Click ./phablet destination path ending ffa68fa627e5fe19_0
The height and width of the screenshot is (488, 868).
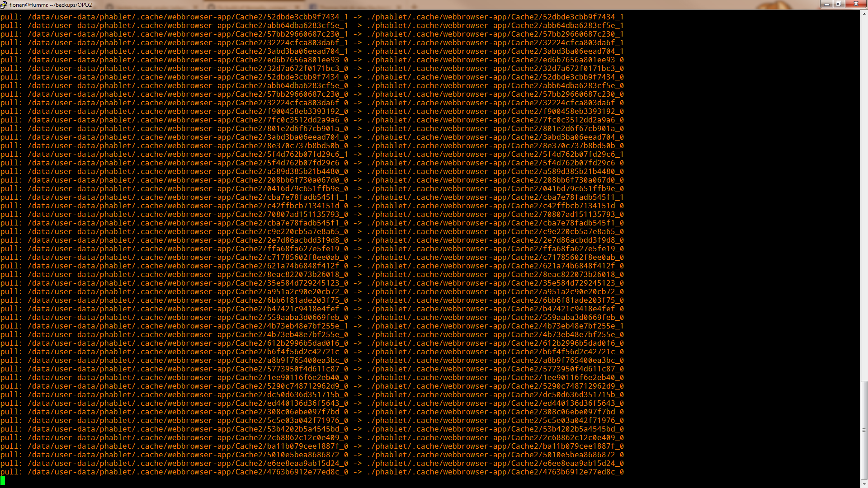495,249
